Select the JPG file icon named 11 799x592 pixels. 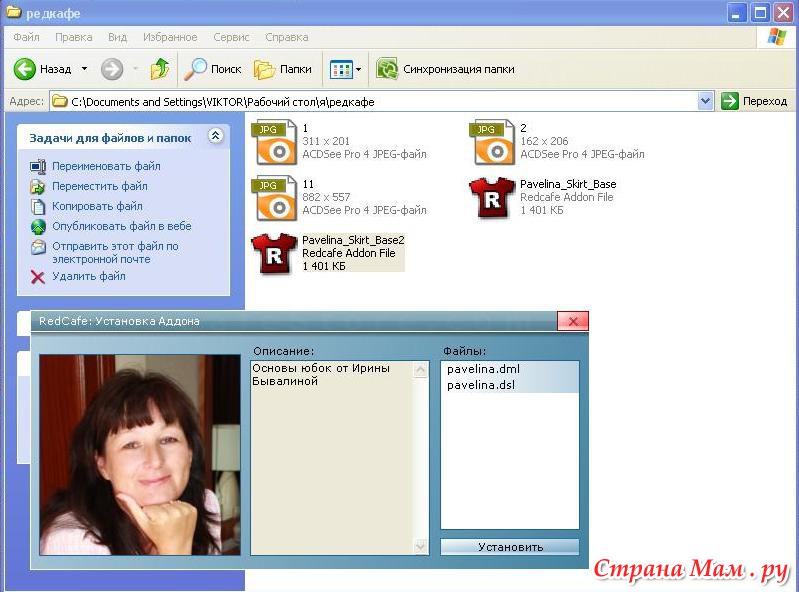pos(275,197)
